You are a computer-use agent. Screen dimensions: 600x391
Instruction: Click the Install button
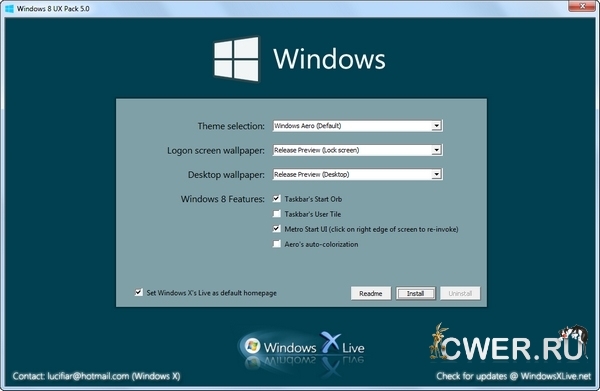[x=416, y=293]
